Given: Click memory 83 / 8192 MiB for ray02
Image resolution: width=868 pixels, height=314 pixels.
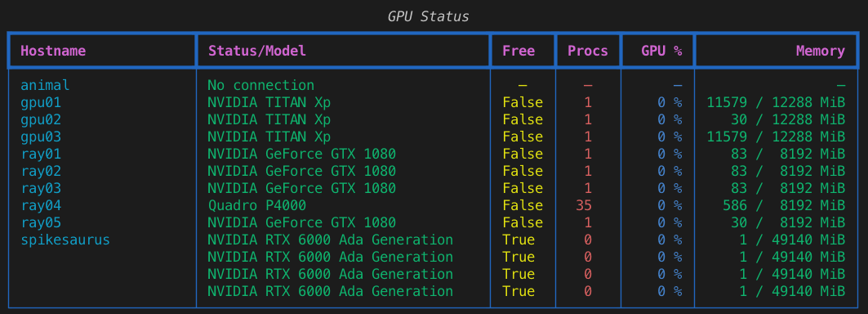Looking at the screenshot, I should [x=788, y=171].
